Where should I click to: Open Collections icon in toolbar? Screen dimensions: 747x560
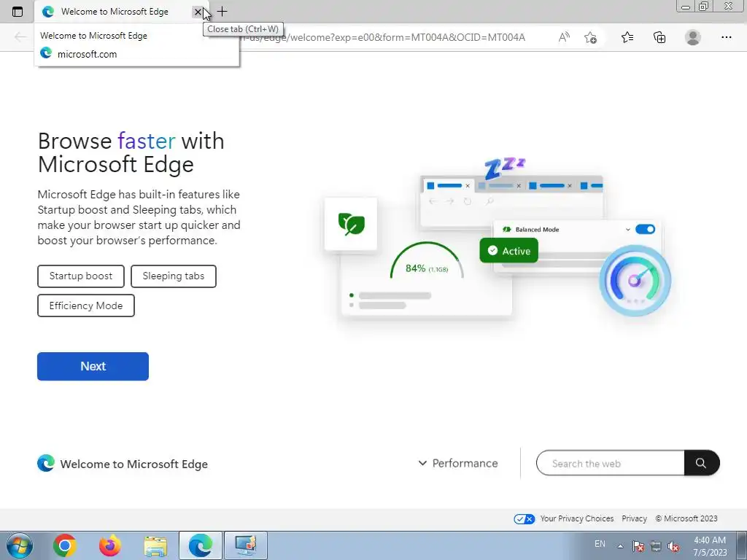[x=659, y=37]
